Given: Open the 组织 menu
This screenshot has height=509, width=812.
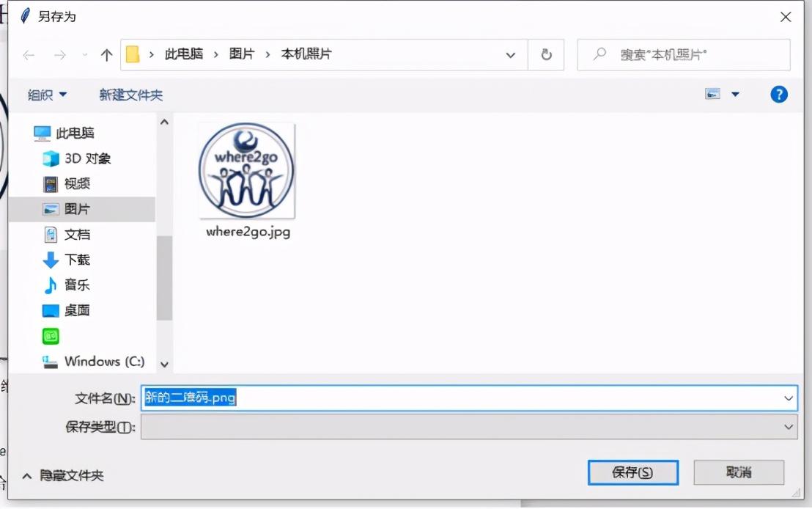Looking at the screenshot, I should click(x=47, y=95).
